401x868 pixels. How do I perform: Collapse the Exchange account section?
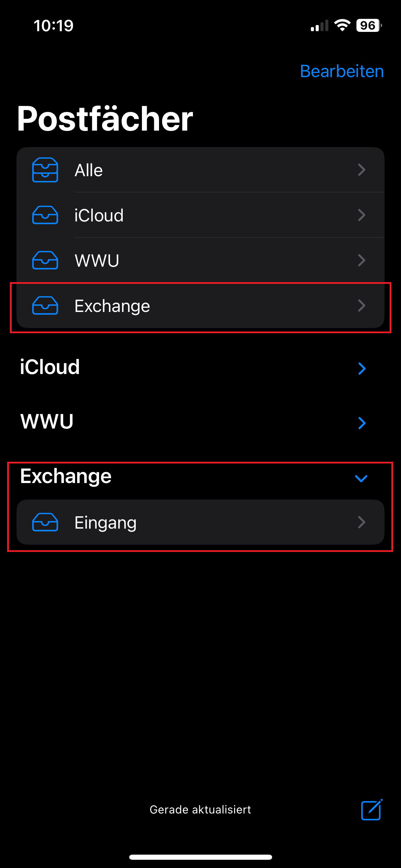pyautogui.click(x=361, y=478)
